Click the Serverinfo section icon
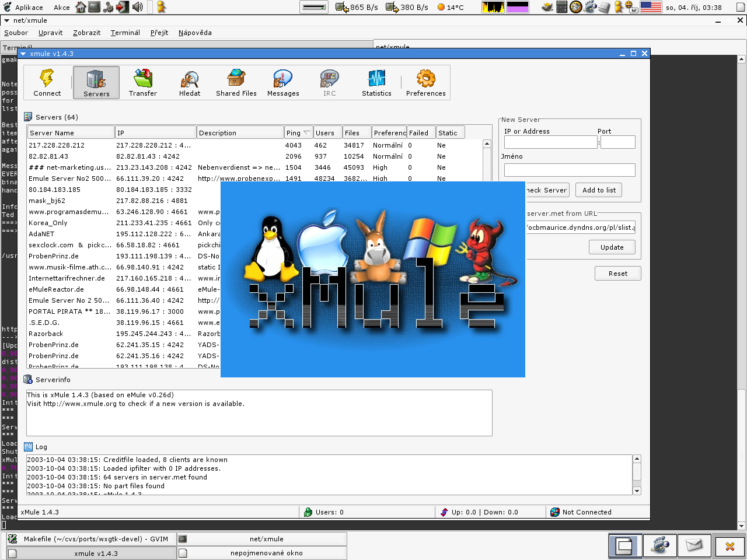The image size is (747, 560). tap(28, 379)
